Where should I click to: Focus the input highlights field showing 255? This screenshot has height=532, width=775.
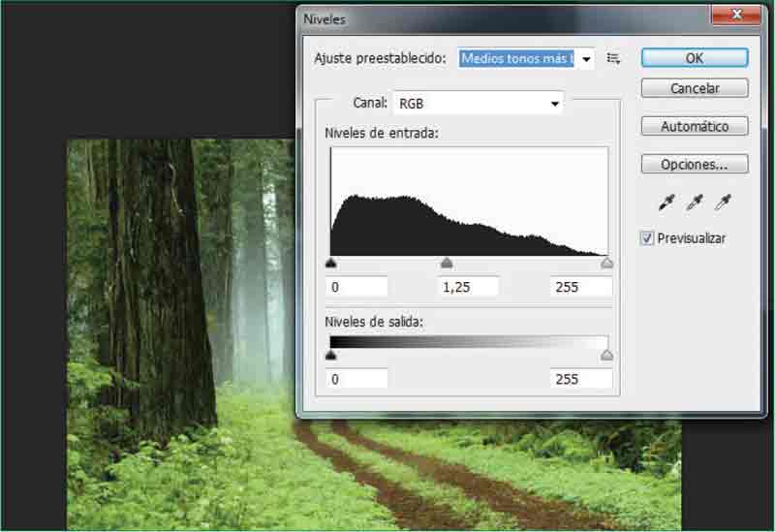click(x=580, y=287)
